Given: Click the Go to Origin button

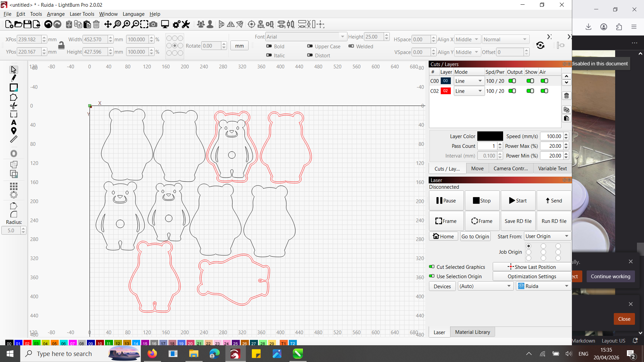Looking at the screenshot, I should pos(475,237).
